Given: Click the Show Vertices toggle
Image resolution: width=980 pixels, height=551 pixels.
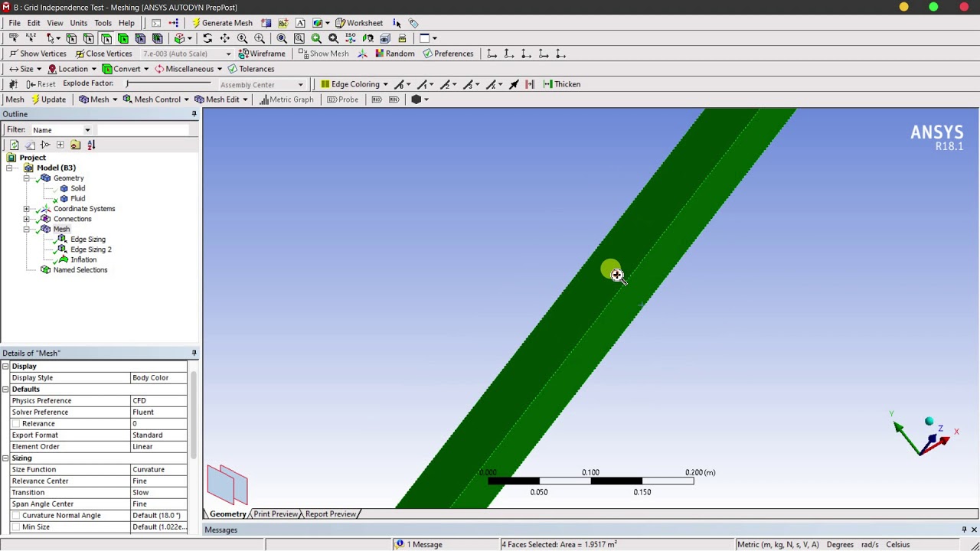Looking at the screenshot, I should coord(38,54).
